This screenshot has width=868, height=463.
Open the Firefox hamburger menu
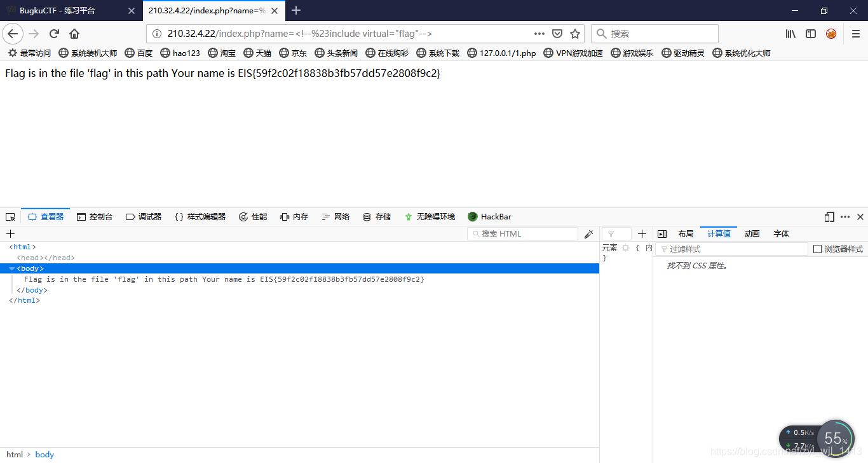pos(855,34)
